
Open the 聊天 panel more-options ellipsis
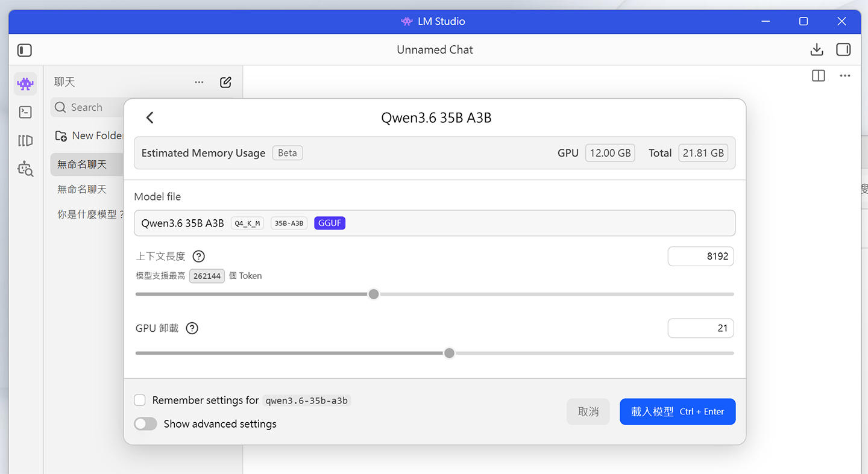[199, 83]
